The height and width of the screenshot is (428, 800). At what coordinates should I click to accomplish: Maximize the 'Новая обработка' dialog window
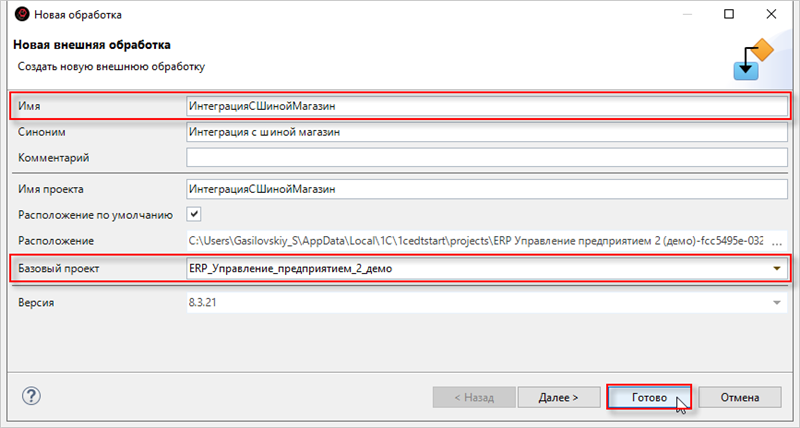click(x=728, y=15)
